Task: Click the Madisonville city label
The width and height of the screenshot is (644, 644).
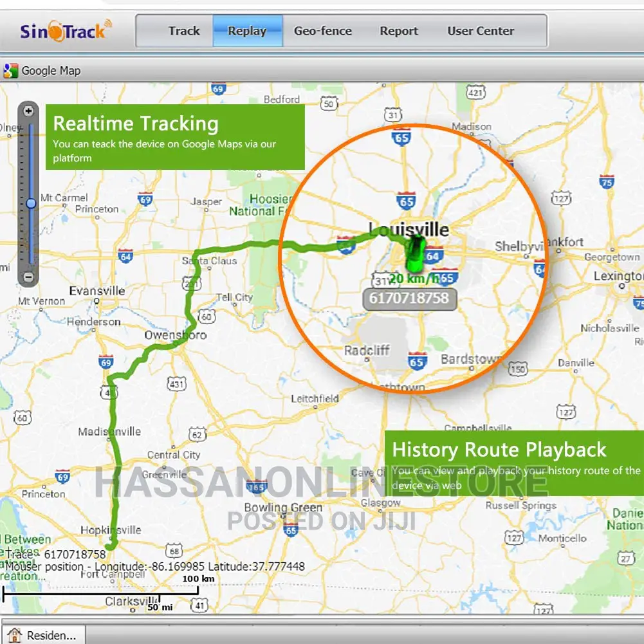Action: tap(109, 432)
